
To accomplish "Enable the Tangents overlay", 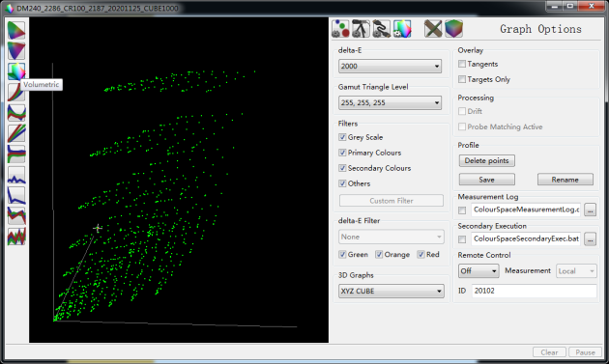I will [x=462, y=64].
